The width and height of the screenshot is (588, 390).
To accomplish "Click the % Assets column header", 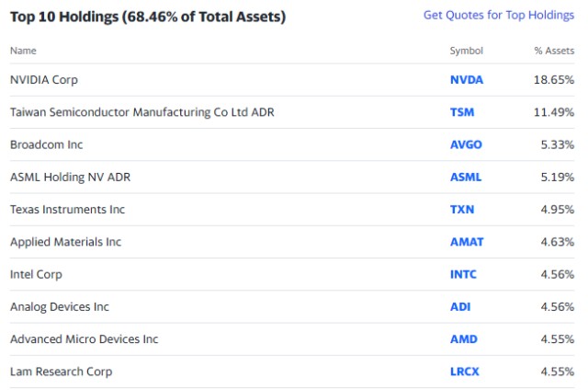I will 554,51.
